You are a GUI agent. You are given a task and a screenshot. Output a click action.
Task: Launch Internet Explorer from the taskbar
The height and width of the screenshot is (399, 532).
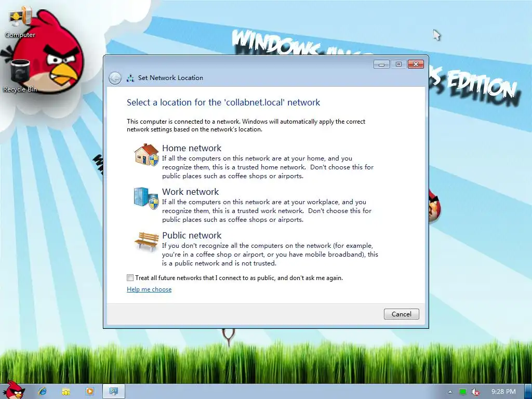[x=43, y=391]
